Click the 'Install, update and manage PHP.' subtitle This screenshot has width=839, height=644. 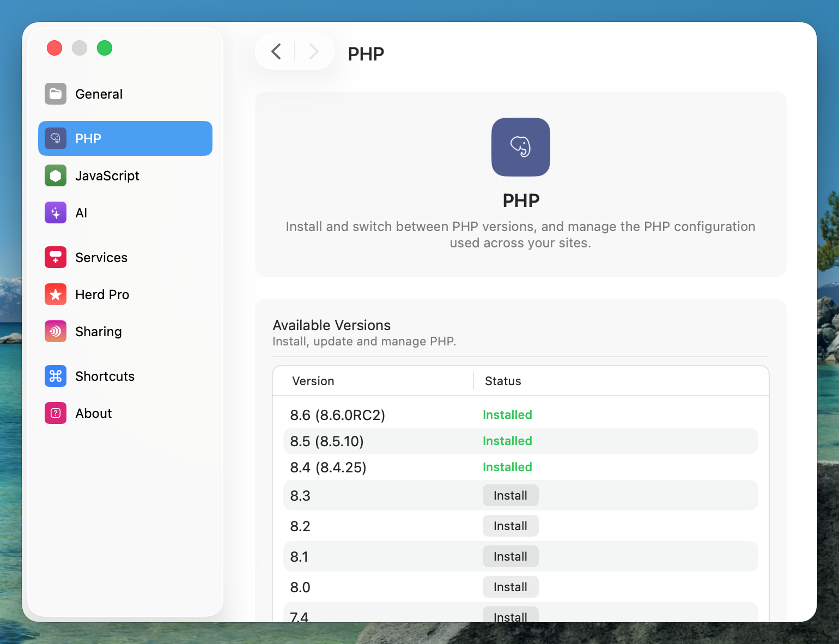tap(364, 341)
